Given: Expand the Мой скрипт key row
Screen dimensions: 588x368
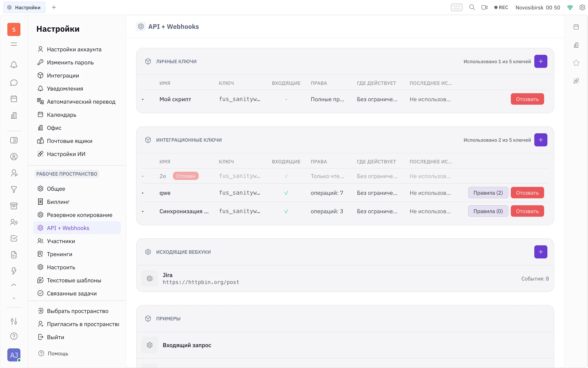Looking at the screenshot, I should tap(143, 99).
